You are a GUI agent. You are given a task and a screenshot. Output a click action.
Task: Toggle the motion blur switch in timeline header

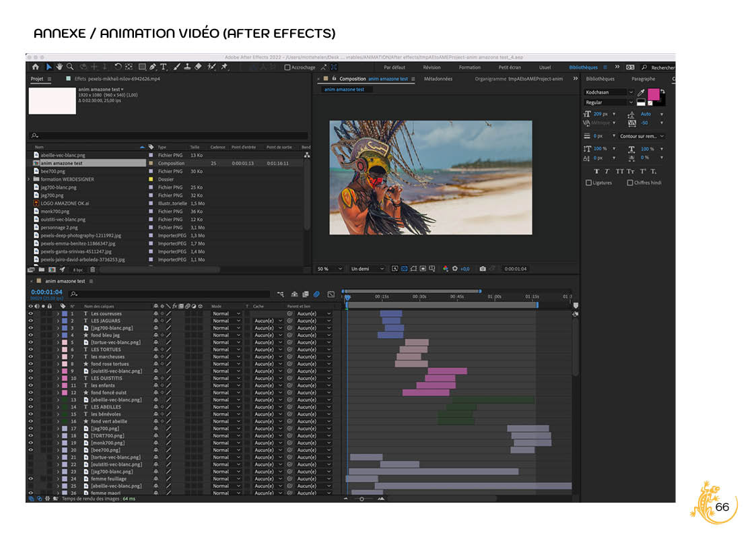(x=317, y=294)
